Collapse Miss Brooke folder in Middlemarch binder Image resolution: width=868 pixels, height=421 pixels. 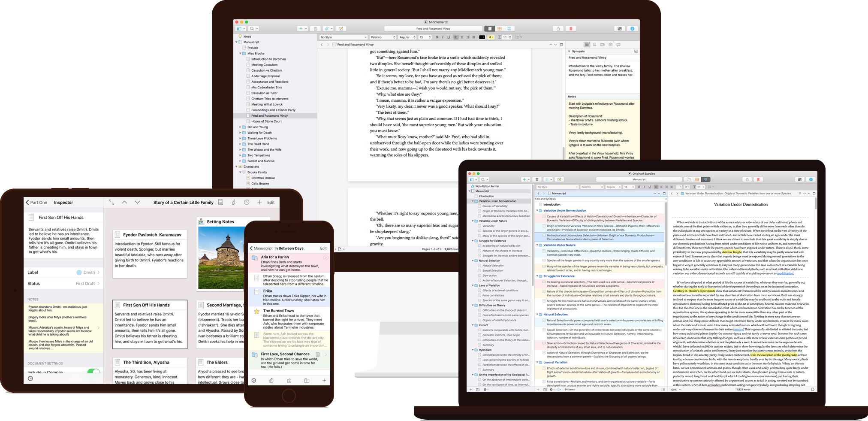pos(240,54)
